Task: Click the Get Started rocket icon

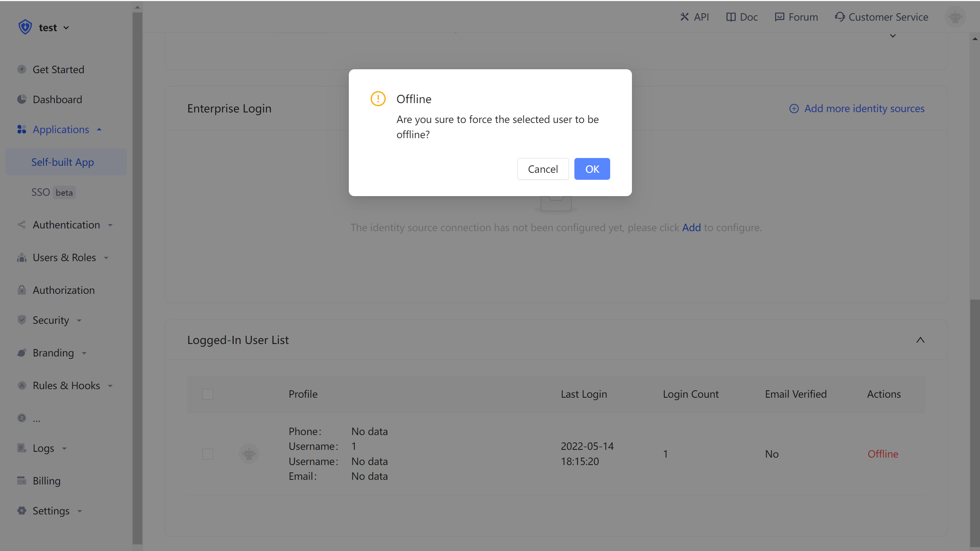Action: click(22, 69)
